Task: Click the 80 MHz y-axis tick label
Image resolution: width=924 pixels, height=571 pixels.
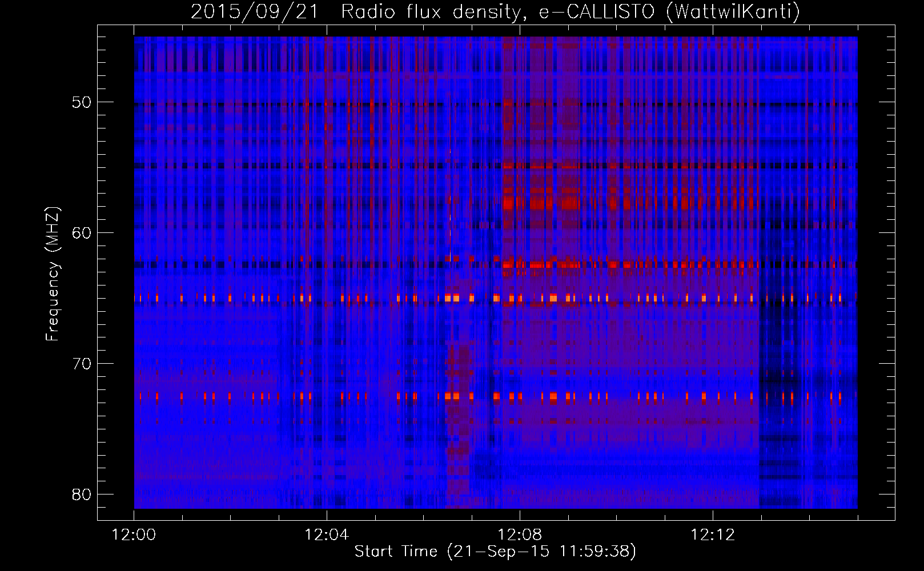Action: [x=81, y=494]
